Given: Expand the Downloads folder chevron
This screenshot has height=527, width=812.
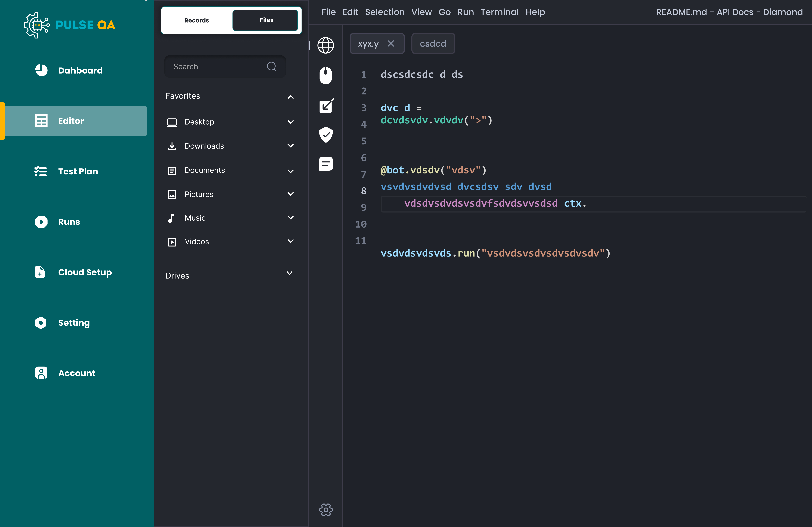Looking at the screenshot, I should [290, 146].
